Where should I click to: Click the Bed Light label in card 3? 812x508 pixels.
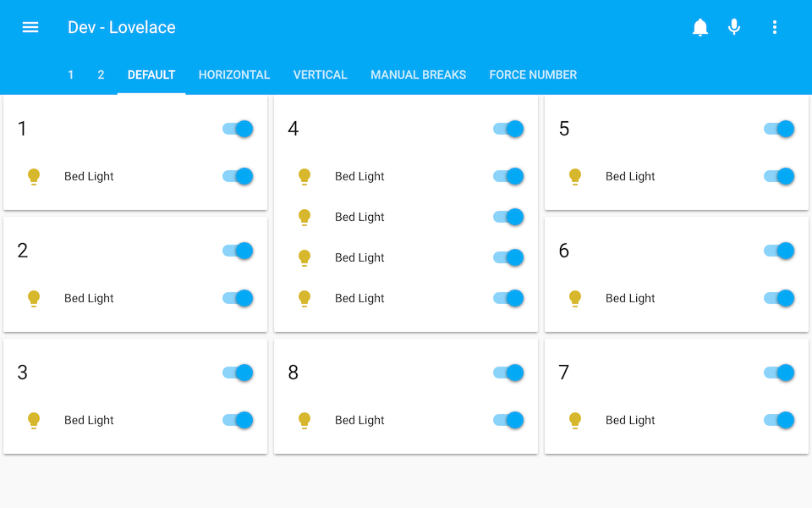coord(89,420)
